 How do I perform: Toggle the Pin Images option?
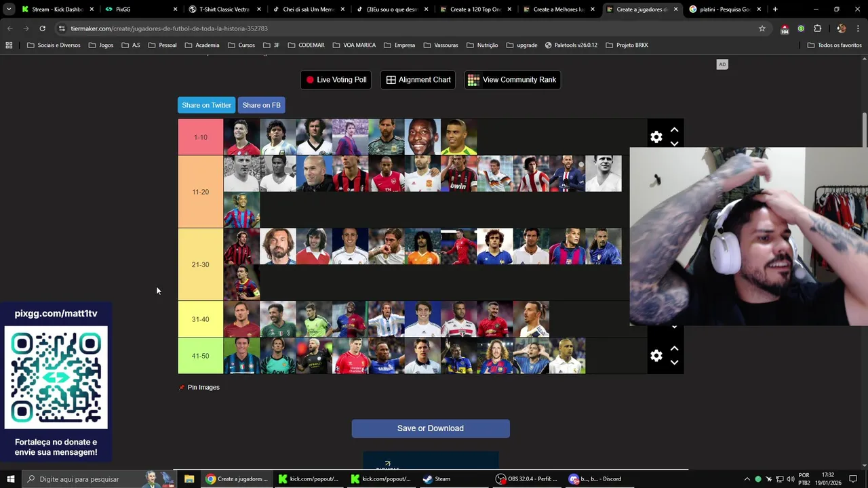(203, 388)
